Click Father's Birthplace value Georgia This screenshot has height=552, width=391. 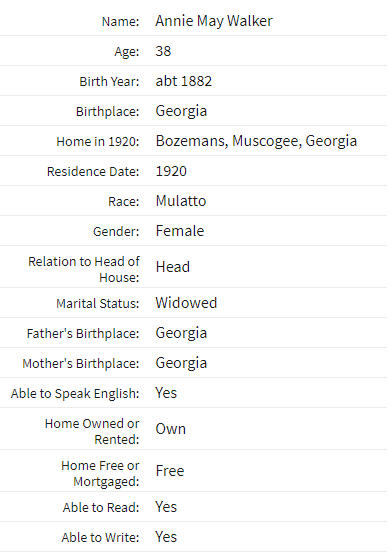pyautogui.click(x=181, y=333)
